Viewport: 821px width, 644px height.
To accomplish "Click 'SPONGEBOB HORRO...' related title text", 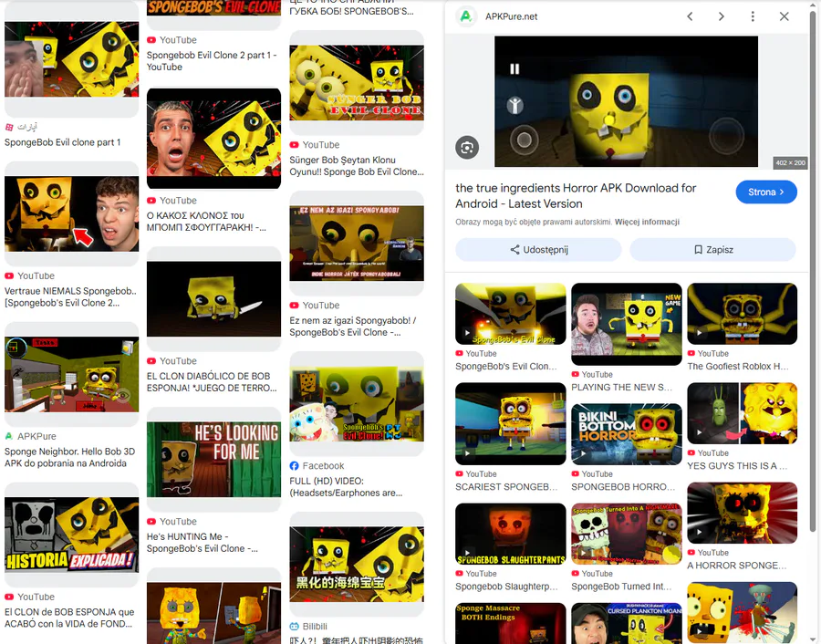I will tap(622, 487).
